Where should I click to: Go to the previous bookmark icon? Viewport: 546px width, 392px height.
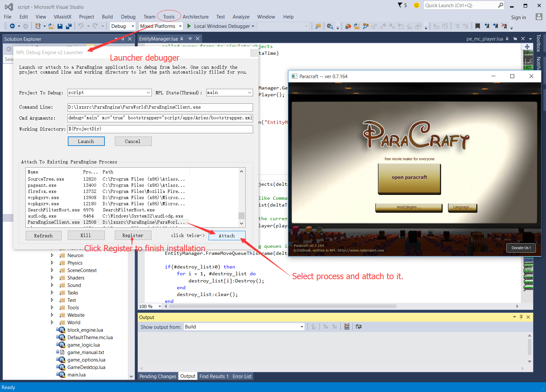[x=487, y=26]
